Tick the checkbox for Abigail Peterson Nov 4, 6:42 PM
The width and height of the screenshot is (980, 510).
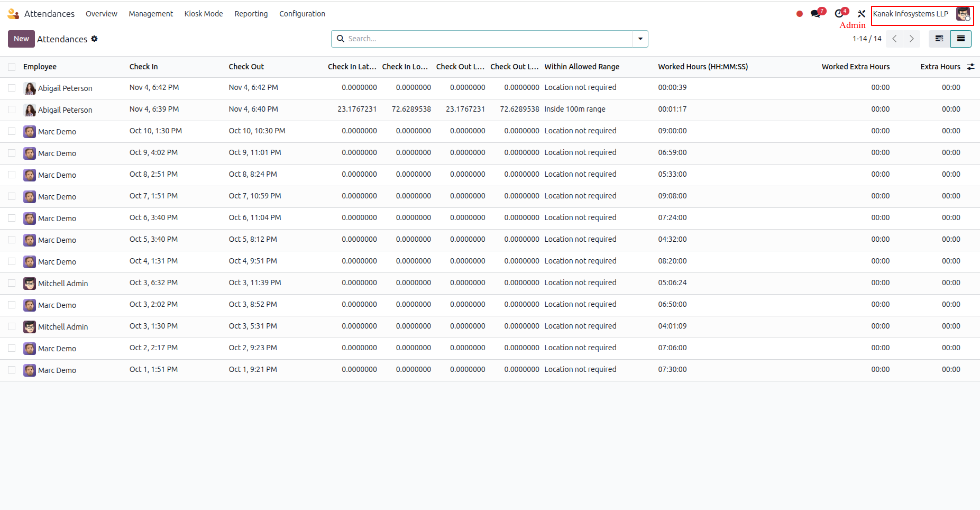pyautogui.click(x=12, y=88)
